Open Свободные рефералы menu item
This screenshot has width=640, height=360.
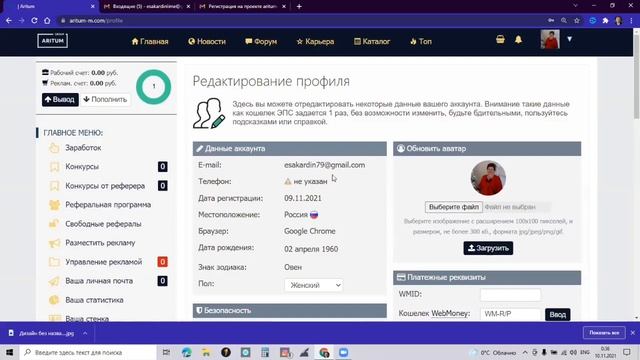[103, 224]
